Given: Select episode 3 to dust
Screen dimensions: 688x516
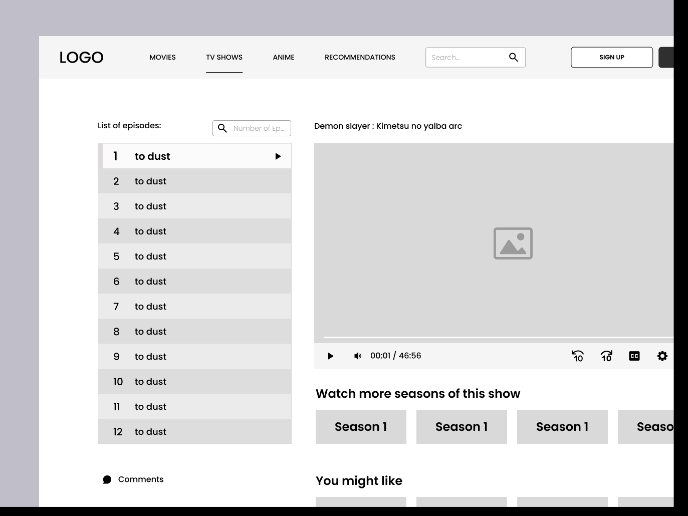Looking at the screenshot, I should point(195,206).
